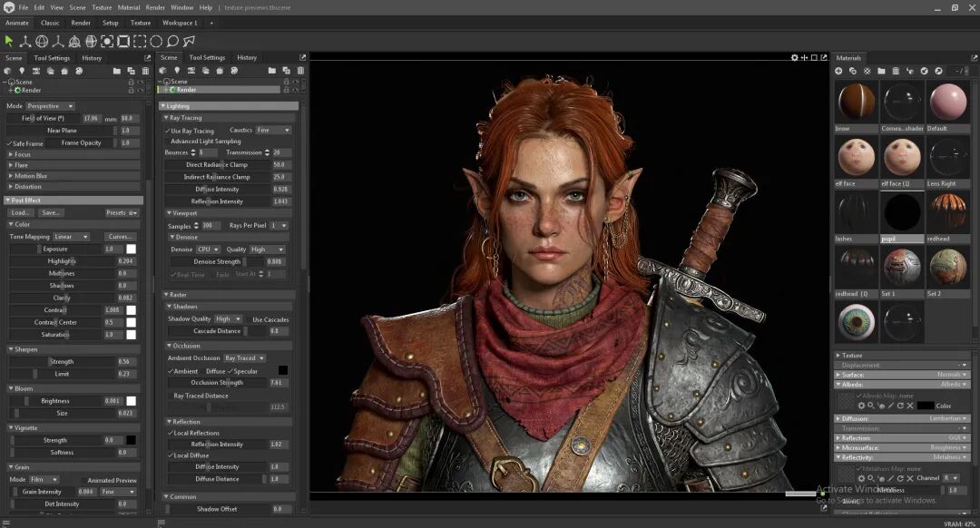
Task: Clear Albedo Map with X icon
Action: pyautogui.click(x=910, y=406)
